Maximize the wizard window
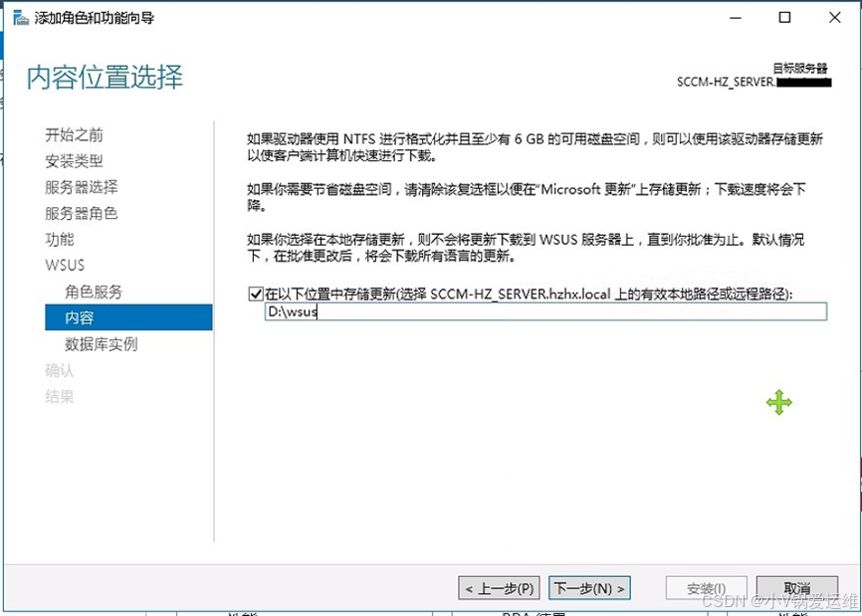The image size is (862, 616). 782,18
